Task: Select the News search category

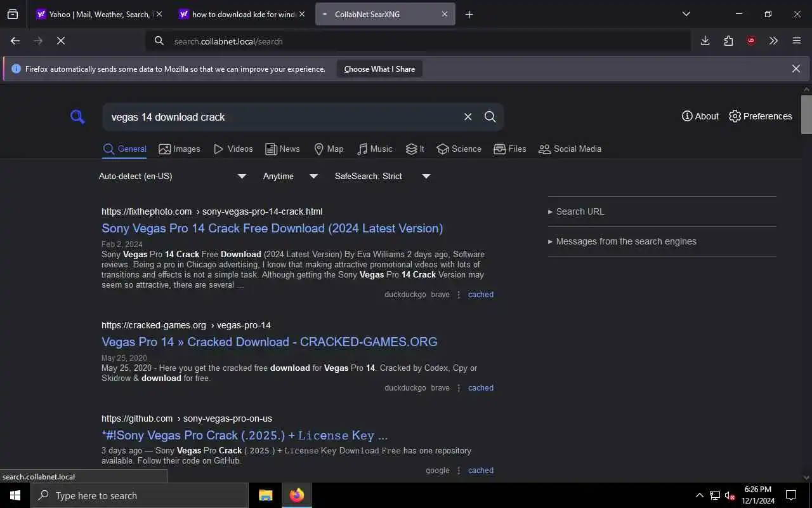Action: [282, 149]
